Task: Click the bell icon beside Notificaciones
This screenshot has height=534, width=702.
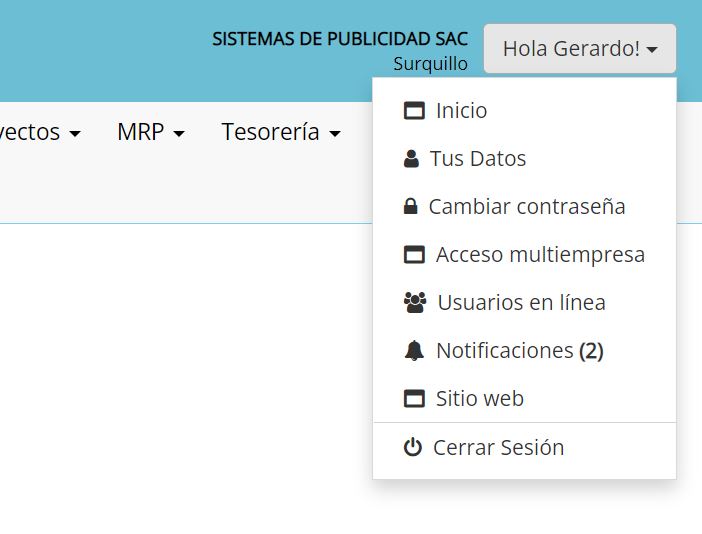Action: 414,351
